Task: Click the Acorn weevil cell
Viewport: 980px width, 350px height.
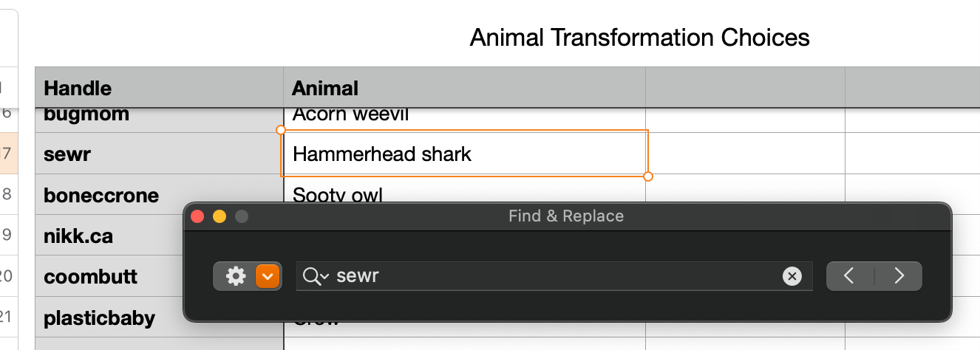Action: (x=464, y=117)
